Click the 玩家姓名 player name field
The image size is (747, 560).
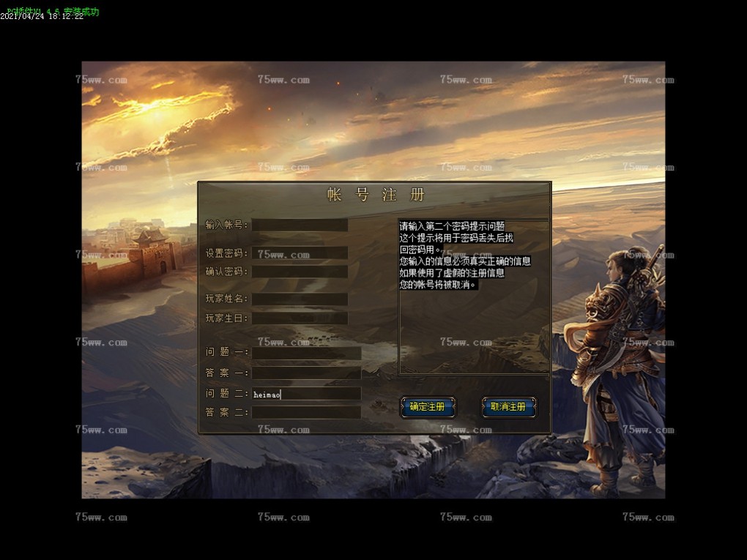click(x=300, y=299)
